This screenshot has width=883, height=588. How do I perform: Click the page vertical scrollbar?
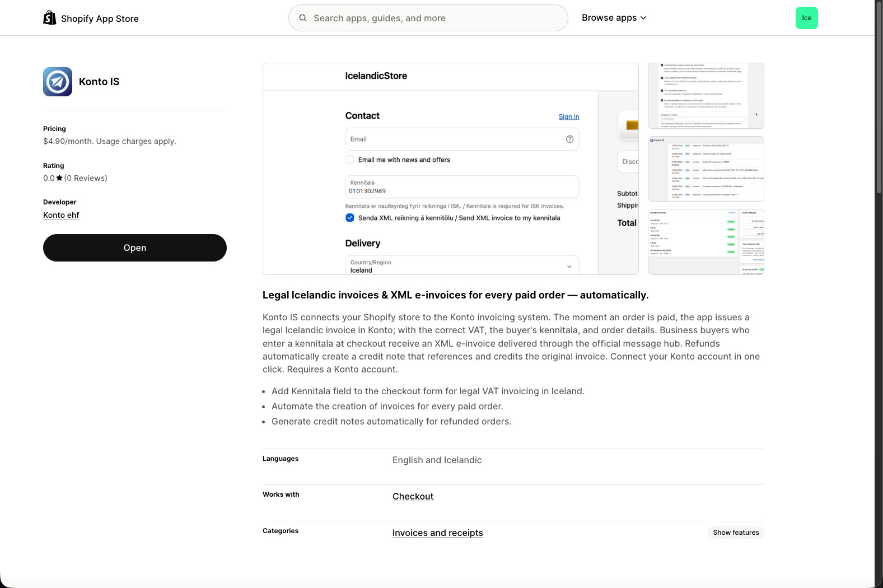point(879,96)
